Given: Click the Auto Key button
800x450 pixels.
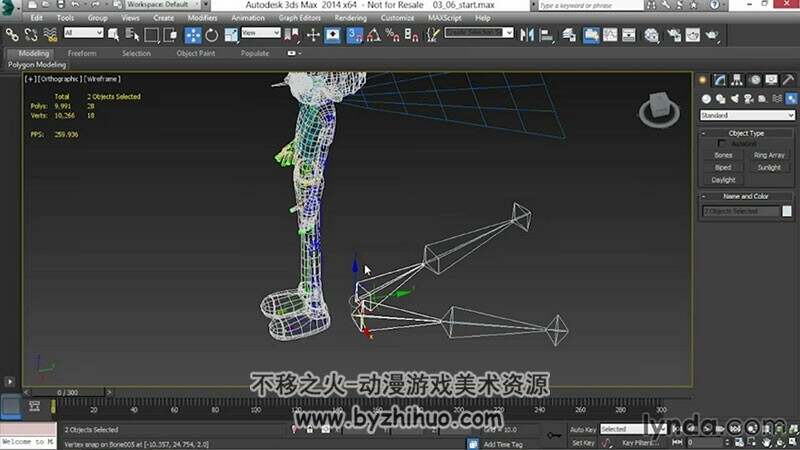Looking at the screenshot, I should (583, 430).
